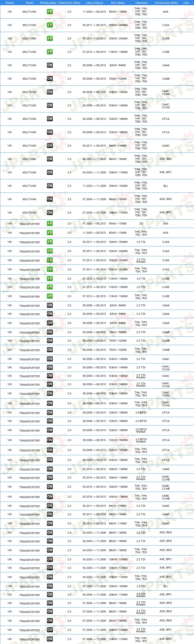Click PB icon in Multivan 05.2011 CJKA row

coord(50,25)
